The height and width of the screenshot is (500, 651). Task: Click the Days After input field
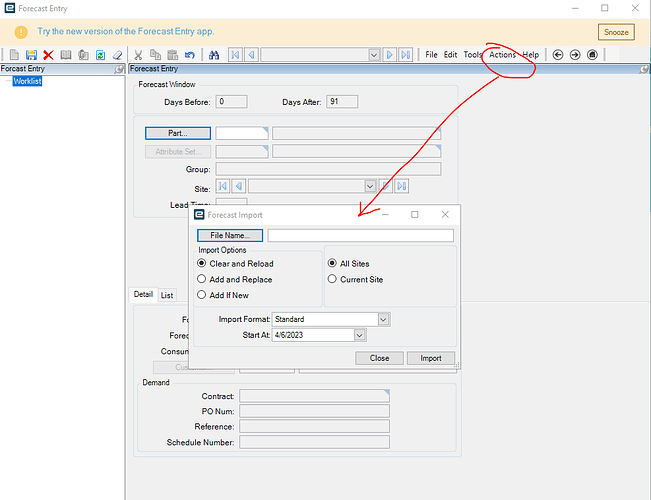pyautogui.click(x=342, y=102)
